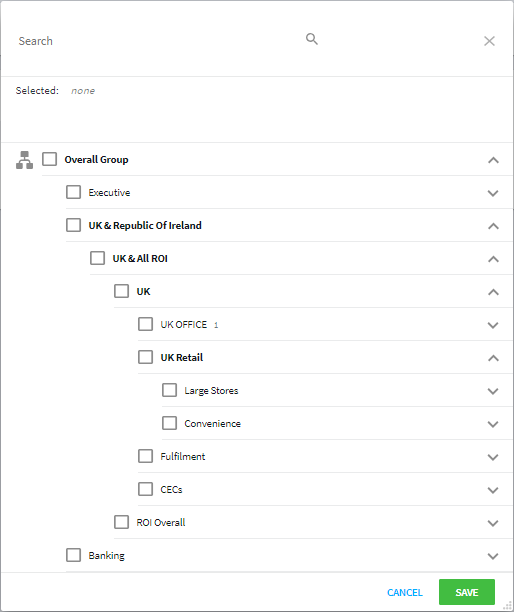Collapse the Overall Group node
This screenshot has height=612, width=514.
493,160
